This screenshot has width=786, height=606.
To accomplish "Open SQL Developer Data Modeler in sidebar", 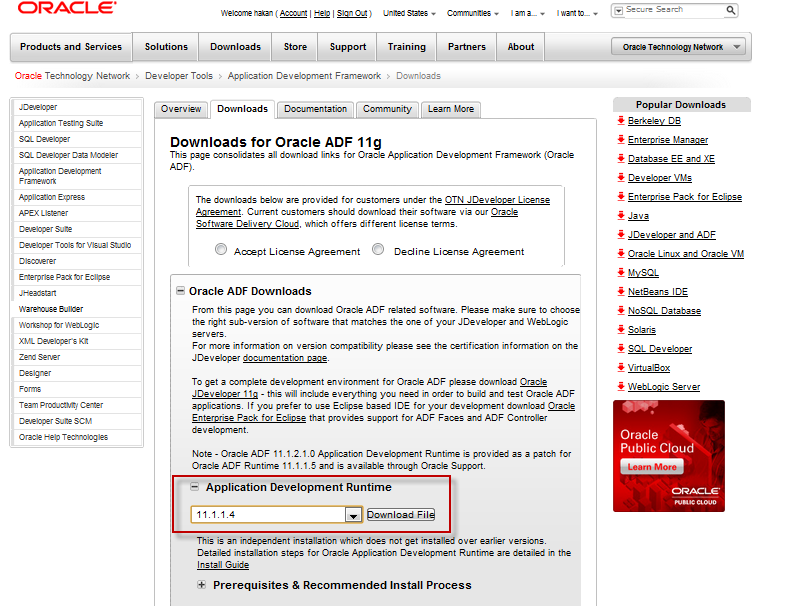I will [69, 155].
